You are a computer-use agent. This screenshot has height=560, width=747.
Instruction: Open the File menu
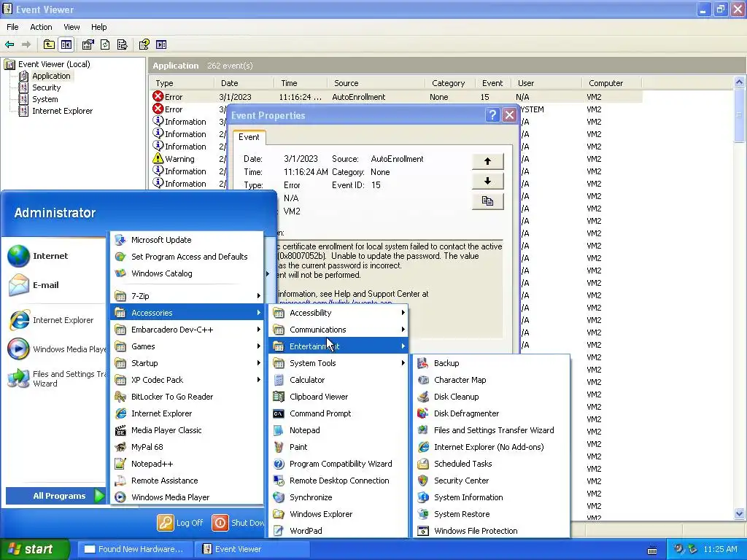click(x=12, y=27)
